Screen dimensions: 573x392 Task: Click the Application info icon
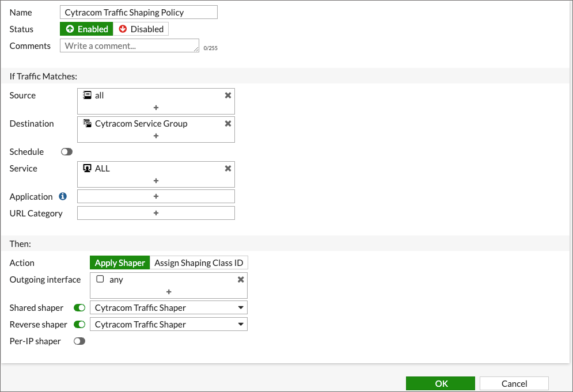pyautogui.click(x=63, y=196)
